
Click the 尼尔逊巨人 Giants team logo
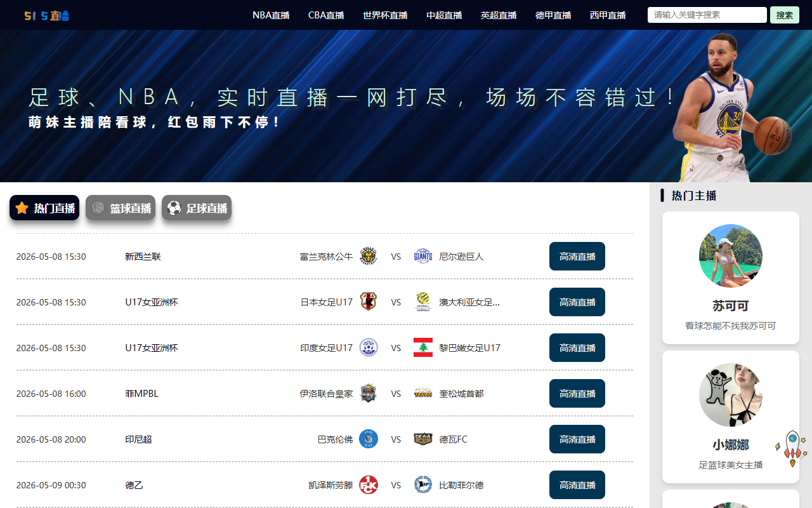[x=423, y=256]
